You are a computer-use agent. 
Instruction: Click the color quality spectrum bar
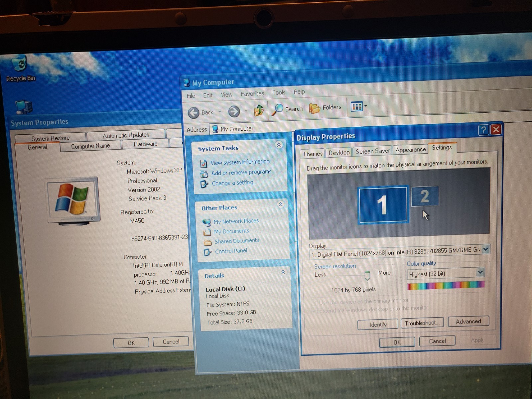446,286
